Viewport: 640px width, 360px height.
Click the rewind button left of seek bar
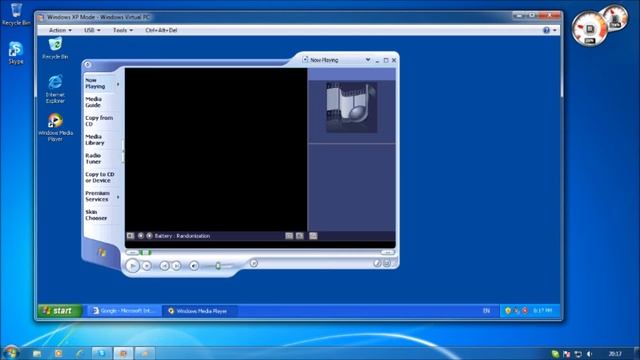132,253
